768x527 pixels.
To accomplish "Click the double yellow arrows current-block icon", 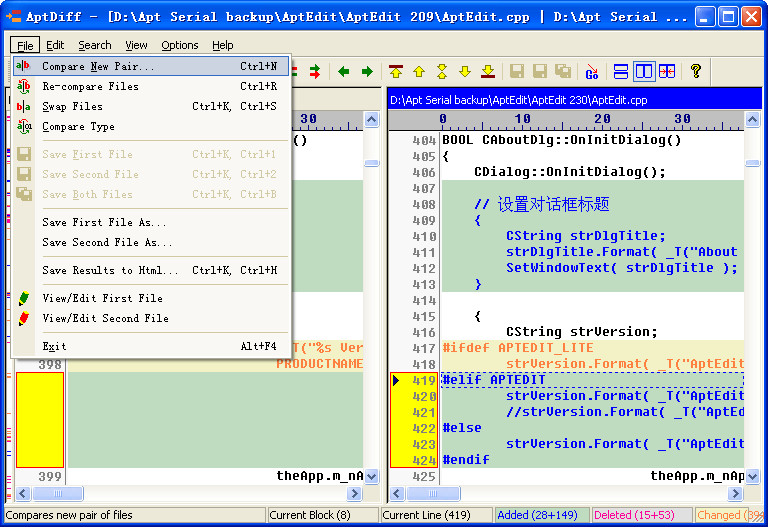I will [x=442, y=72].
